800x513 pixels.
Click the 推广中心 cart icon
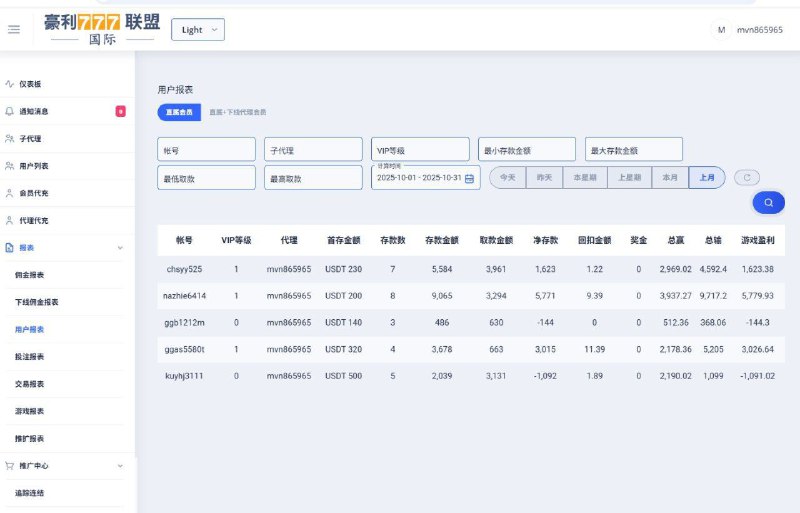[10, 465]
